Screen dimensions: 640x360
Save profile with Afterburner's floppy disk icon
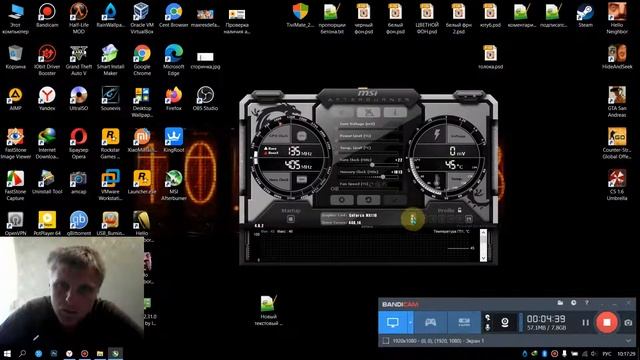coord(469,219)
